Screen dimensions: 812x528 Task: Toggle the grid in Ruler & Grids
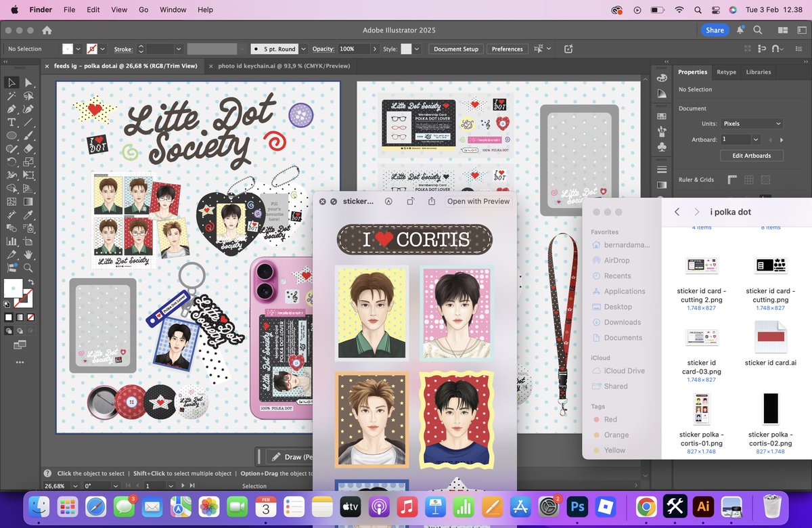(x=749, y=179)
